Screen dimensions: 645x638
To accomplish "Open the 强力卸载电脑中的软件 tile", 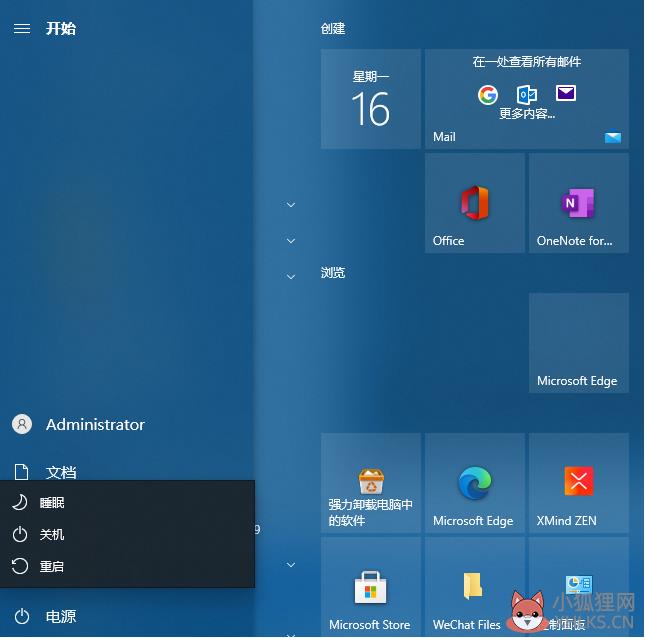I will point(371,483).
